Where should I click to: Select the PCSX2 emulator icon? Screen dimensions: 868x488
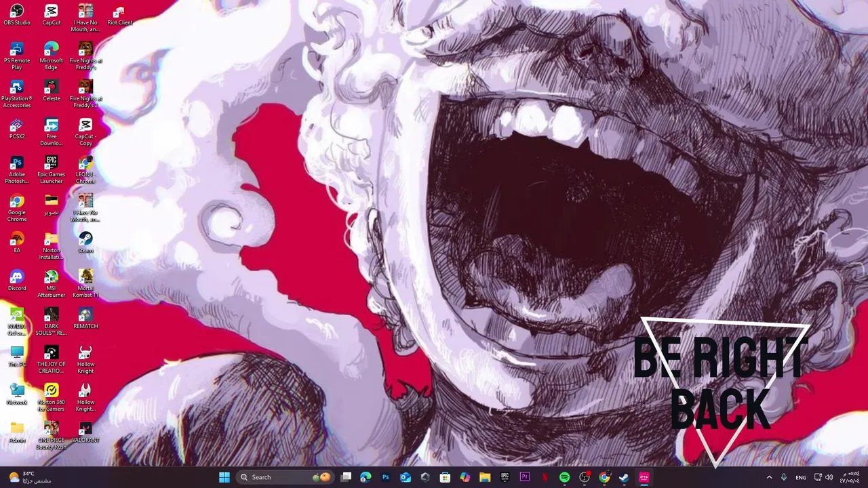tap(17, 129)
